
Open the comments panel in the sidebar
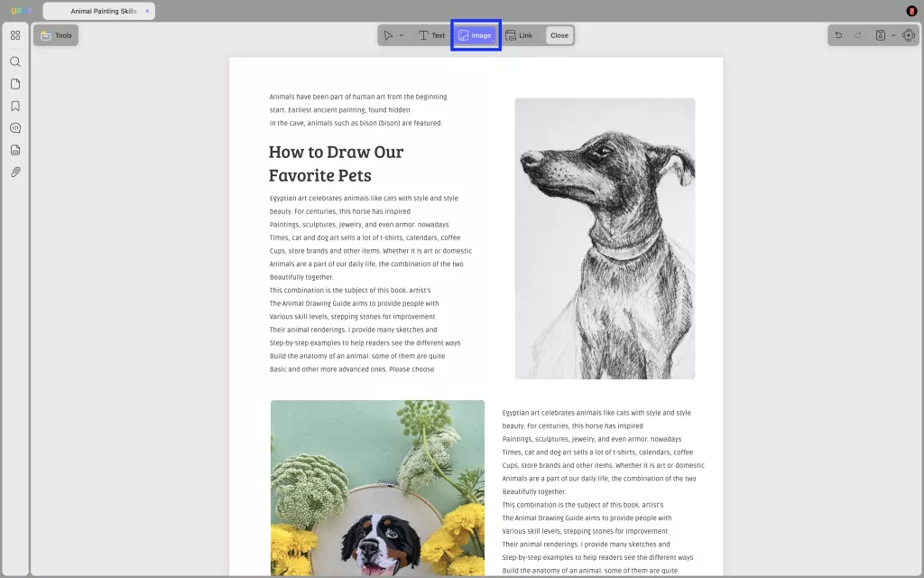15,128
